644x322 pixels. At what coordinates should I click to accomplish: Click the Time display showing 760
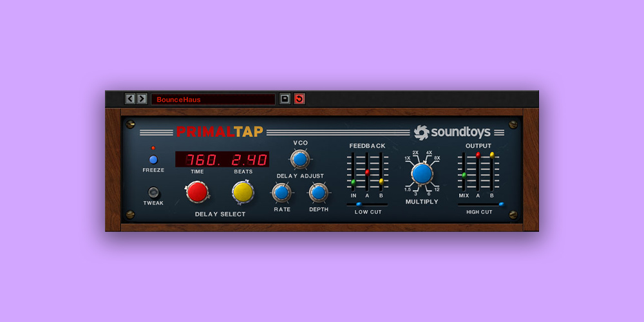pos(198,159)
